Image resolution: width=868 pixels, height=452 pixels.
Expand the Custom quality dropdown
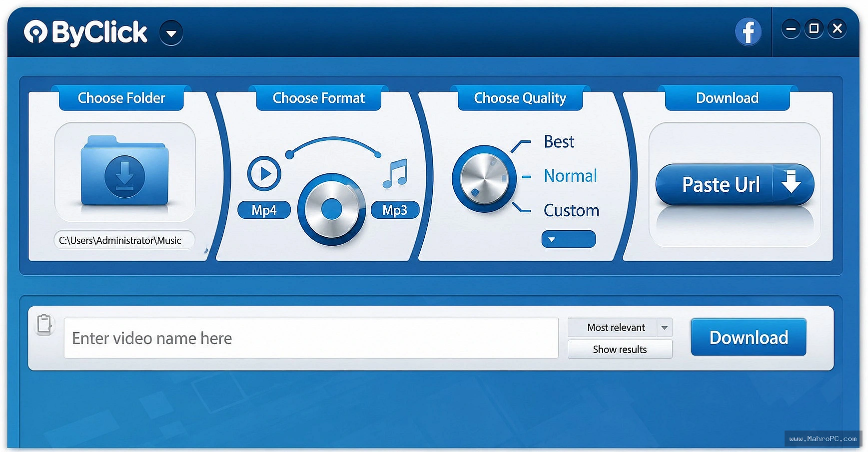point(569,239)
